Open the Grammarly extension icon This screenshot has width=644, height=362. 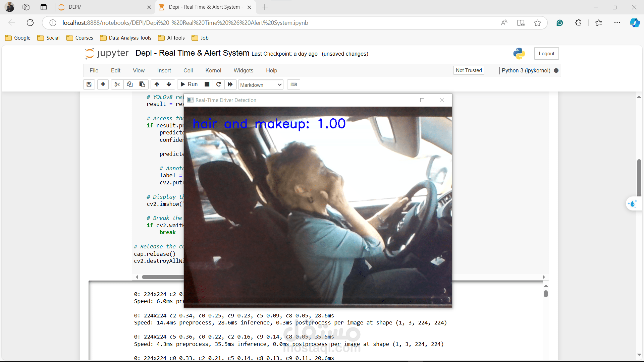tap(559, 23)
